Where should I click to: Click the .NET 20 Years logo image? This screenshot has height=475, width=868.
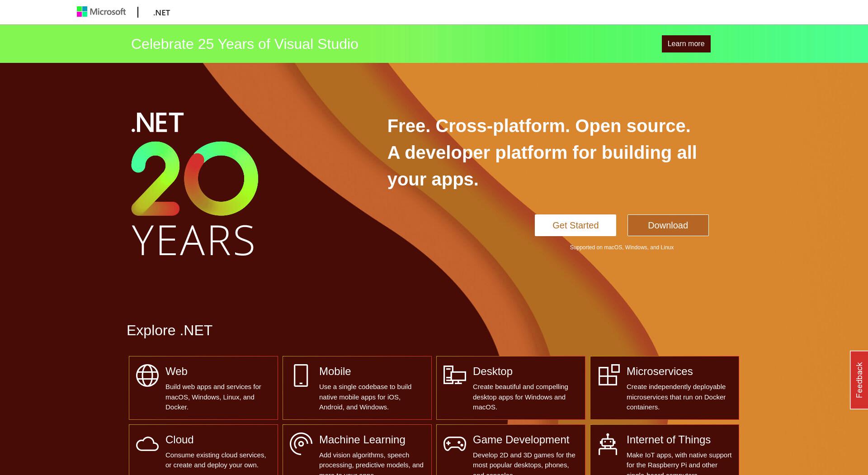(x=194, y=184)
